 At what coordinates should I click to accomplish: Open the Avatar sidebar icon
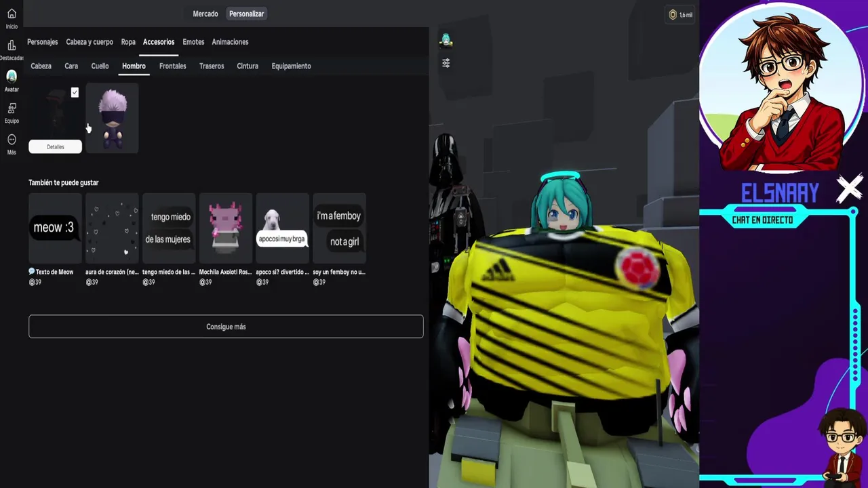(x=12, y=77)
